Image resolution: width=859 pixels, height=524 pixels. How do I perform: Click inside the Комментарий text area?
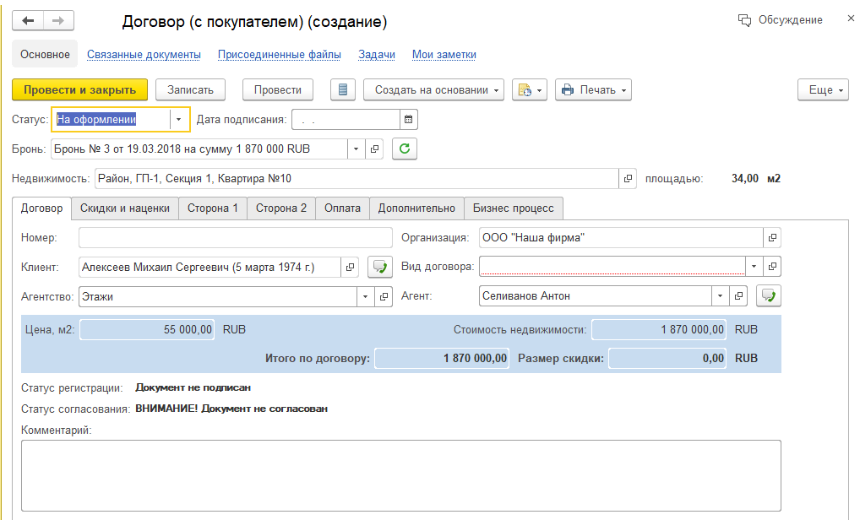tap(400, 475)
